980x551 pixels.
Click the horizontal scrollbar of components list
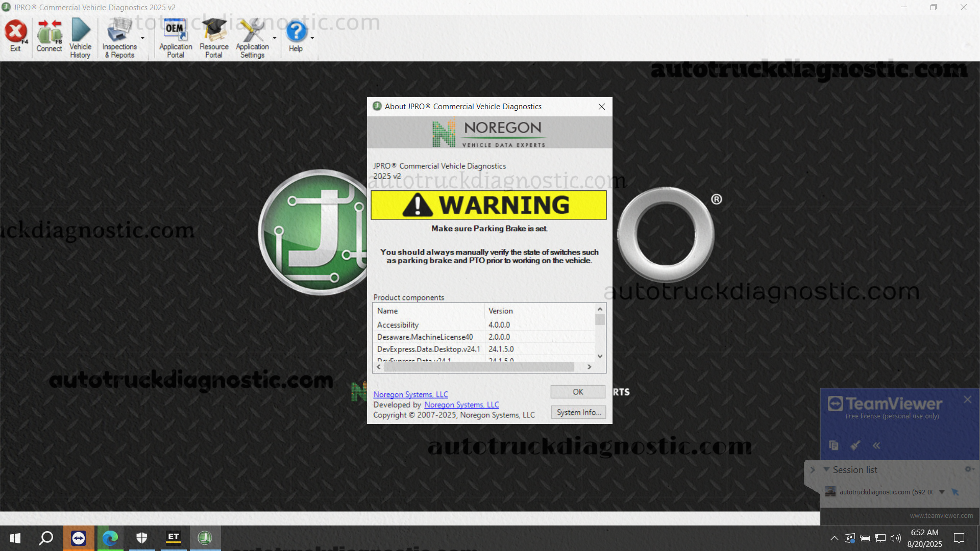point(479,367)
